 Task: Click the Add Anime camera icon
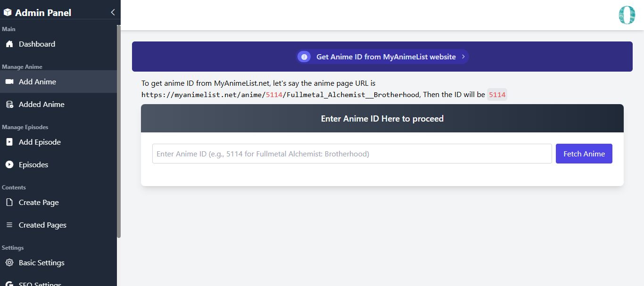9,82
